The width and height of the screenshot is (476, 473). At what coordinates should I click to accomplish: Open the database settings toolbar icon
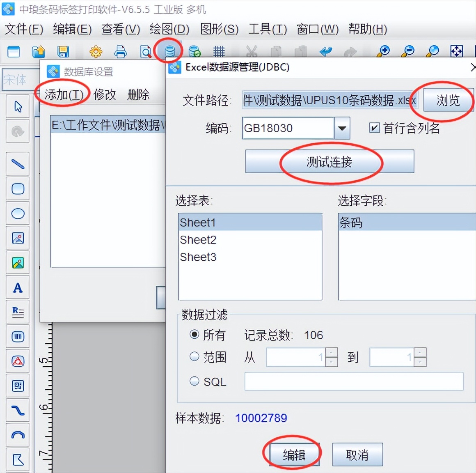coord(169,51)
